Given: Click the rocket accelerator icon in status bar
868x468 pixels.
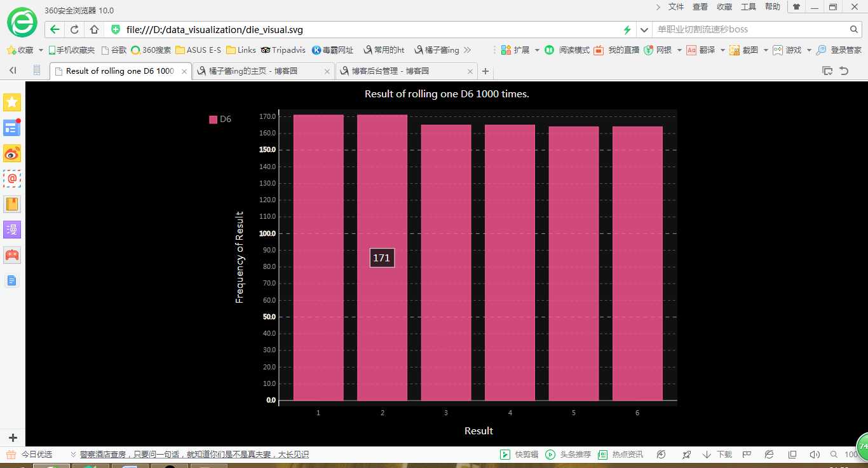Looking at the screenshot, I should click(686, 455).
